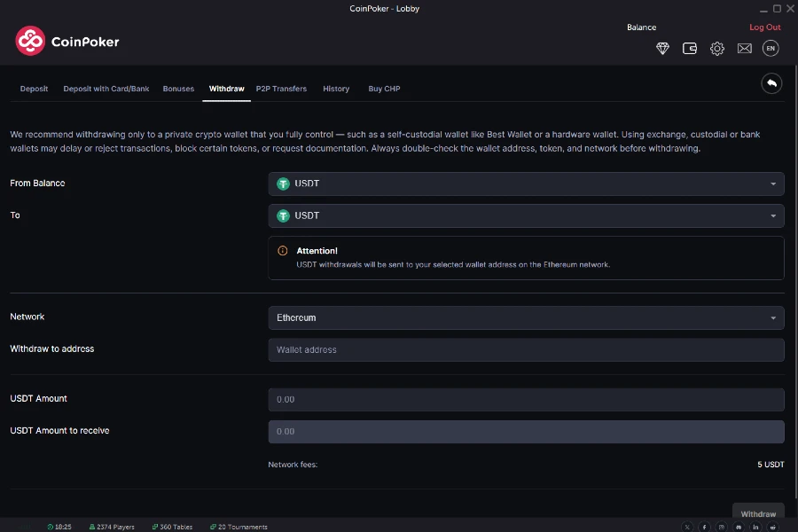The width and height of the screenshot is (798, 532).
Task: Open the diamond rewards icon
Action: [x=662, y=49]
